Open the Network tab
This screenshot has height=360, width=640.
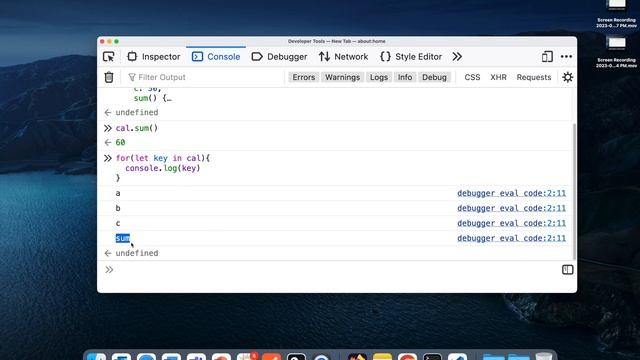[343, 57]
